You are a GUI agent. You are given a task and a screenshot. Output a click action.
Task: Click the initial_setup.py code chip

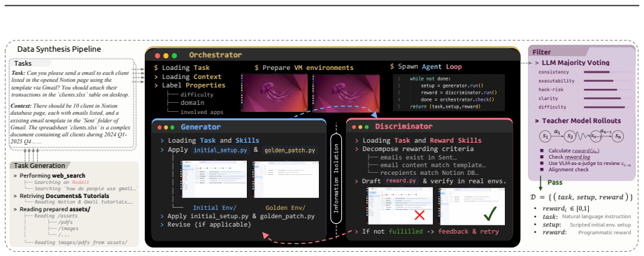[x=220, y=150]
